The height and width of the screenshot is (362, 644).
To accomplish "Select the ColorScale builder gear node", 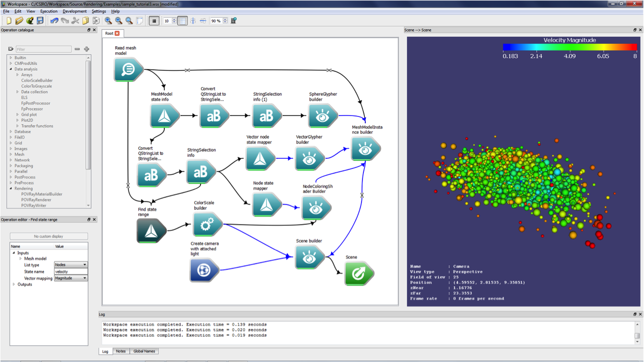I will (207, 224).
